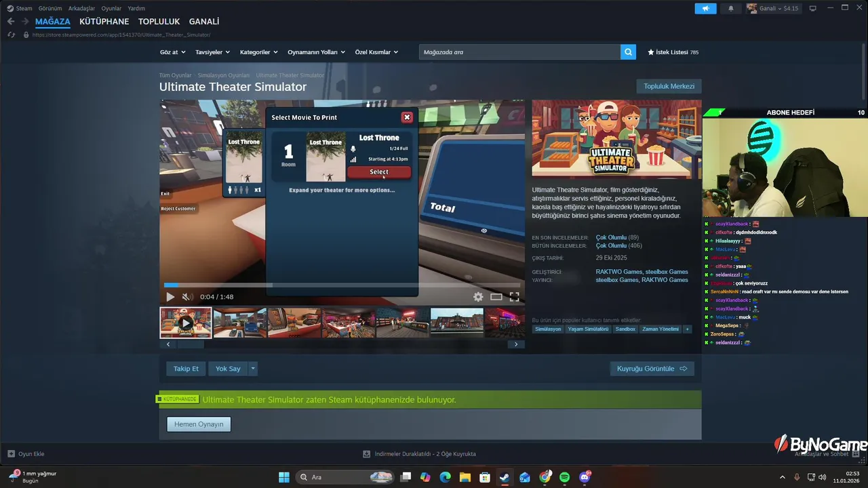The image size is (868, 488).
Task: Click the Sandbox tag
Action: pyautogui.click(x=625, y=329)
